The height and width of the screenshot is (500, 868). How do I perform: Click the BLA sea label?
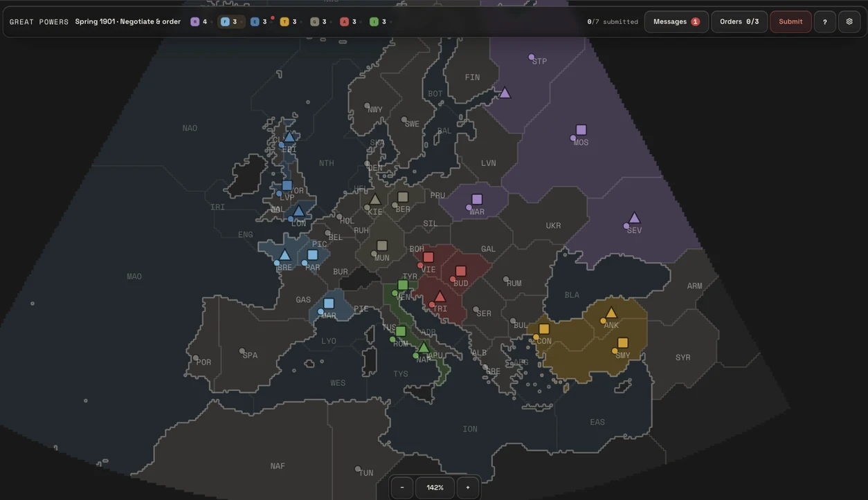pyautogui.click(x=572, y=295)
